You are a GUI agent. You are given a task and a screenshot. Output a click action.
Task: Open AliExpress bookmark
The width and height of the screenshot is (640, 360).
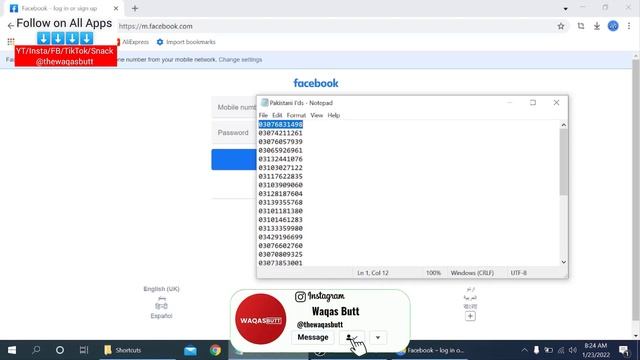click(133, 42)
